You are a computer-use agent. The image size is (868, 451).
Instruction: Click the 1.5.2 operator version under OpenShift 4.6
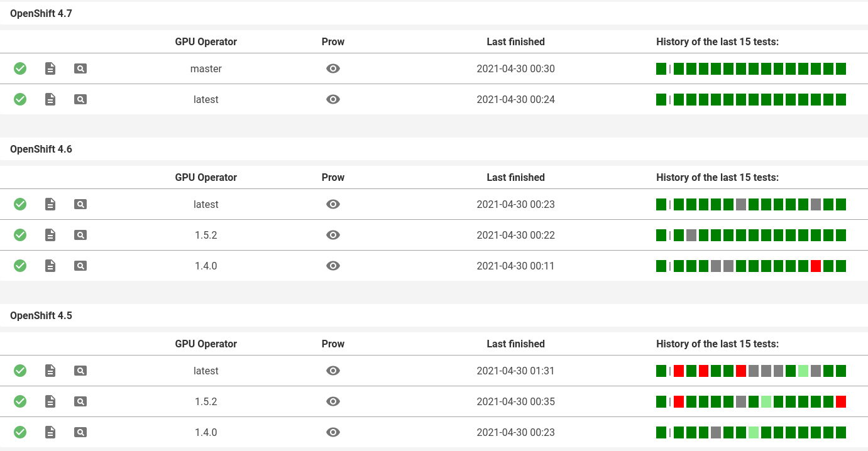pyautogui.click(x=206, y=235)
